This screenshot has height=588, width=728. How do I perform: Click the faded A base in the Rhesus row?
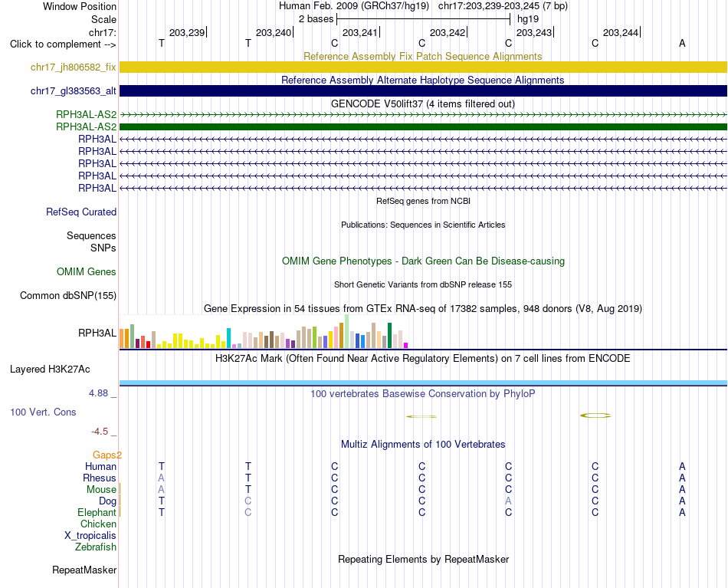coord(161,478)
